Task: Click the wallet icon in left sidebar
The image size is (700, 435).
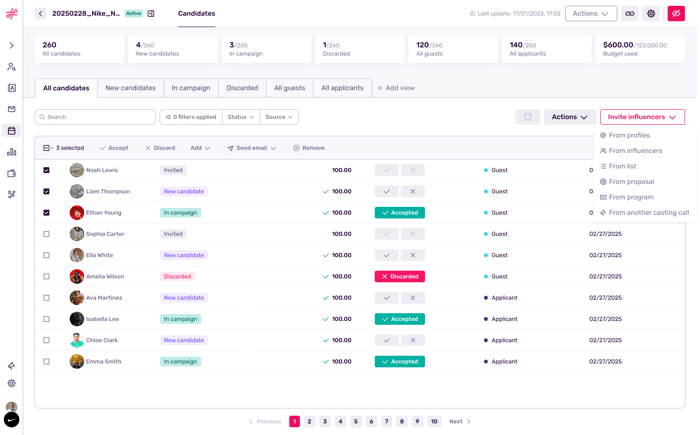Action: (12, 173)
